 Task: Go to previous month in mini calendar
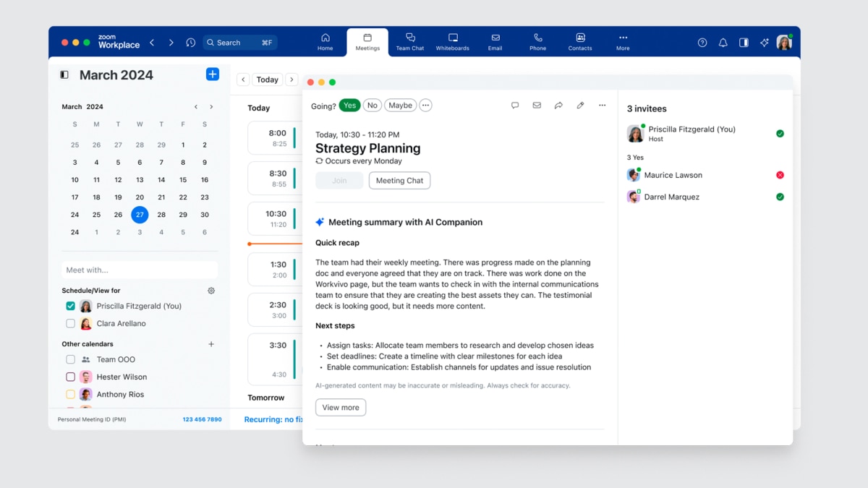(196, 107)
